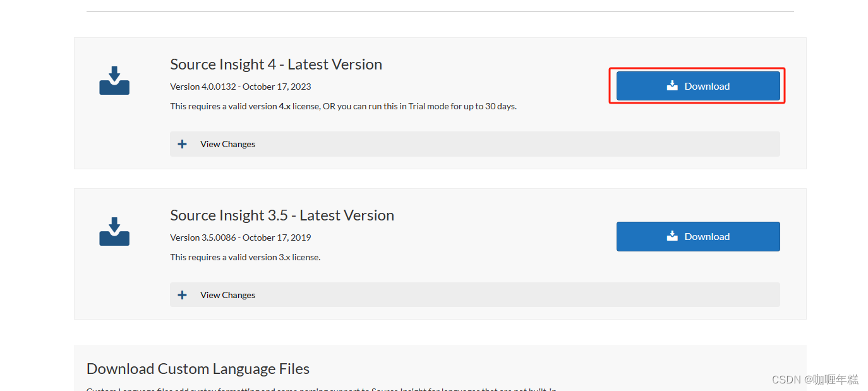Click the Source Insight 3.5 download tray icon
The height and width of the screenshot is (391, 868).
(x=114, y=231)
